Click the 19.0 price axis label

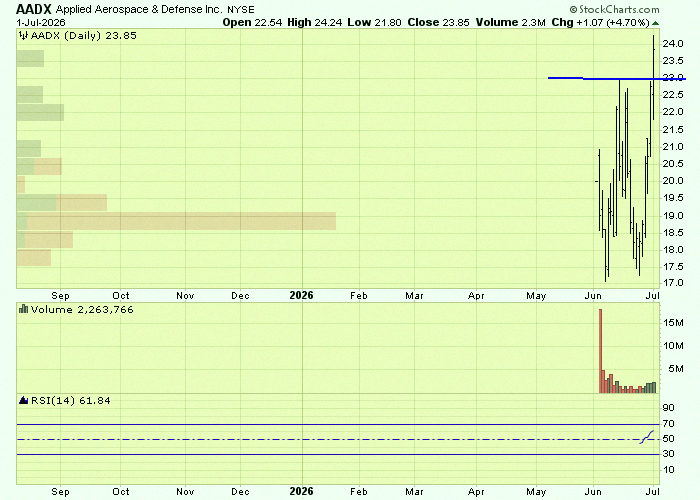(x=673, y=216)
